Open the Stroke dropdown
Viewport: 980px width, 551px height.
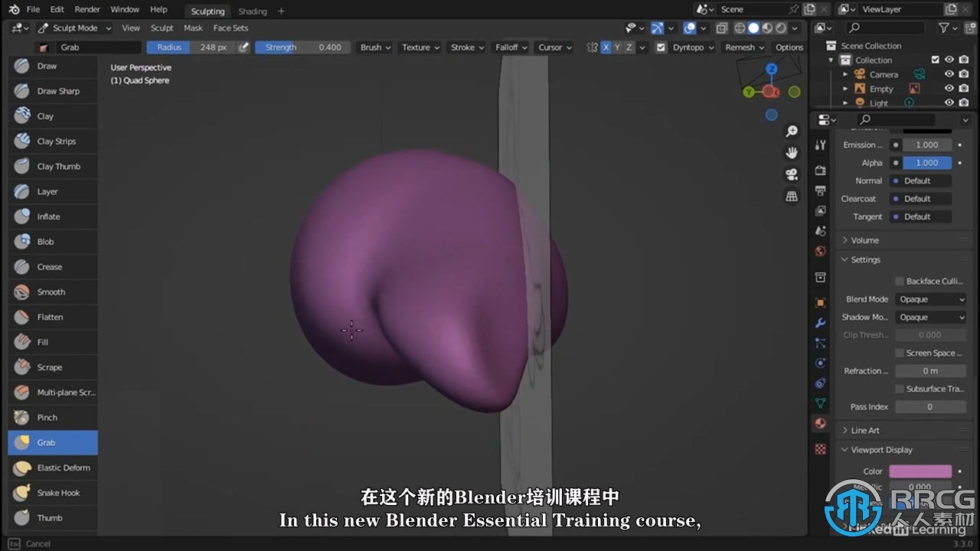coord(467,47)
